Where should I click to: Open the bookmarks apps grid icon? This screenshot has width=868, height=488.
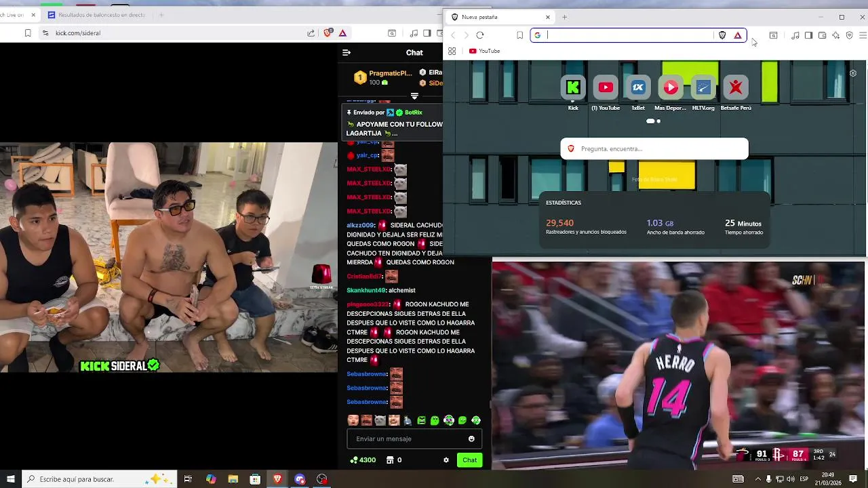point(452,51)
